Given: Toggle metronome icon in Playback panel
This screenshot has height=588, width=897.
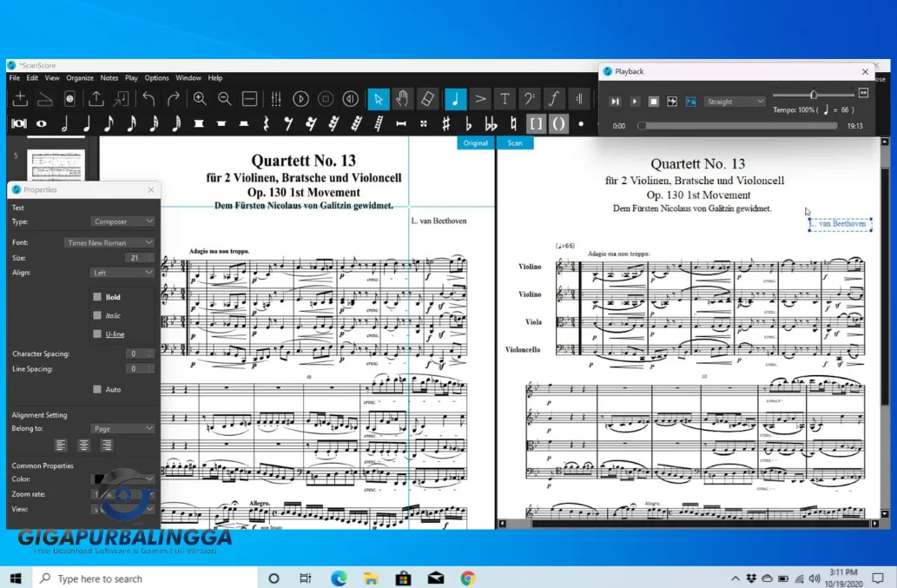Looking at the screenshot, I should [x=672, y=102].
